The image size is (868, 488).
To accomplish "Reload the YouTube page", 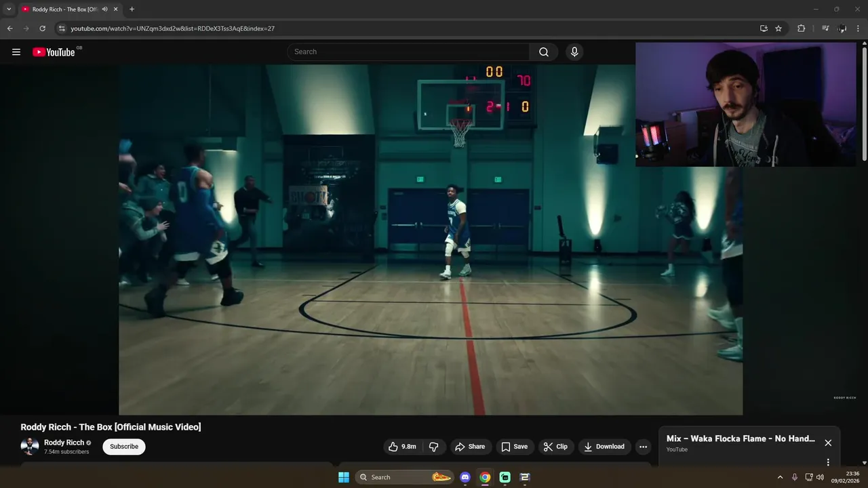I will tap(42, 28).
